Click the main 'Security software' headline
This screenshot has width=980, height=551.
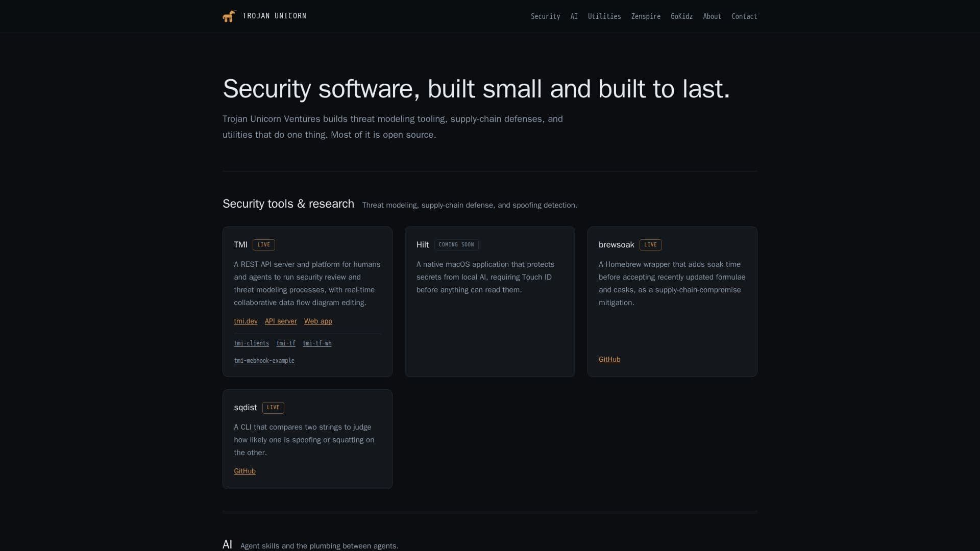(x=476, y=89)
